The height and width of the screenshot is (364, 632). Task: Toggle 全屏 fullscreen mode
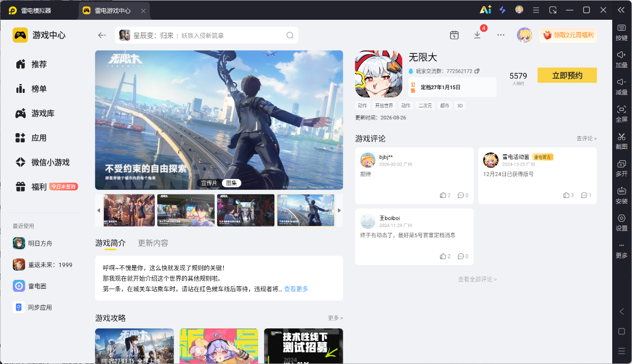pos(622,114)
